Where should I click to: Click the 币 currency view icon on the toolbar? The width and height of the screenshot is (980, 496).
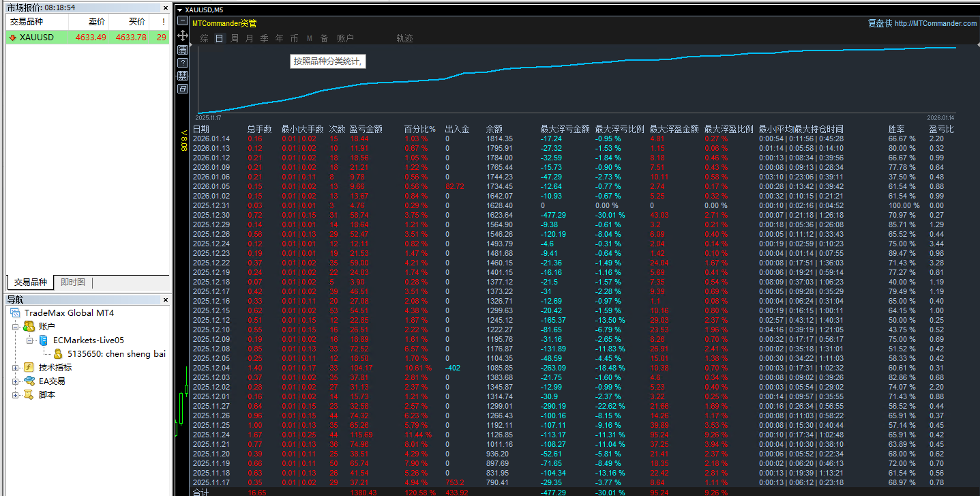tap(294, 38)
